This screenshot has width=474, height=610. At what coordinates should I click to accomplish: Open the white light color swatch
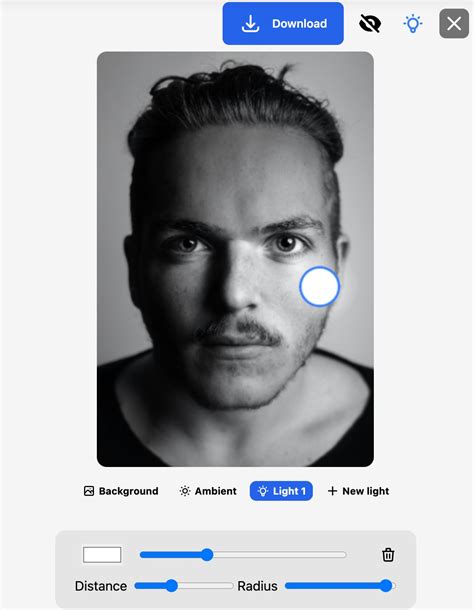102,555
